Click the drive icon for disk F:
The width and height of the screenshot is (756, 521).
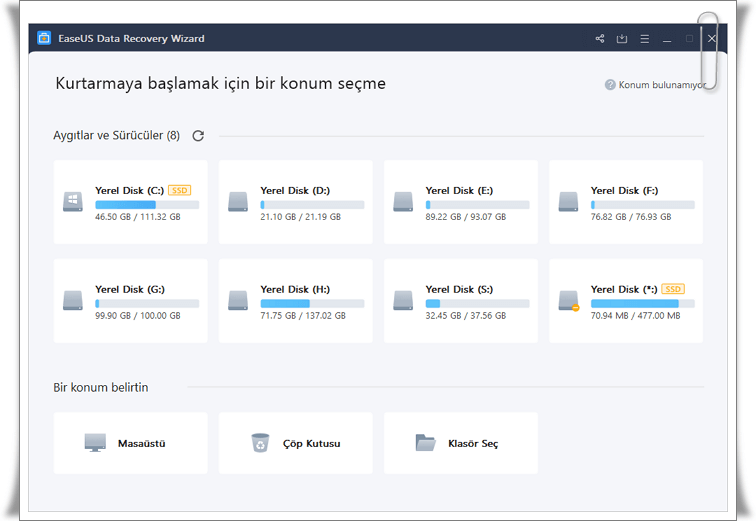tap(568, 202)
